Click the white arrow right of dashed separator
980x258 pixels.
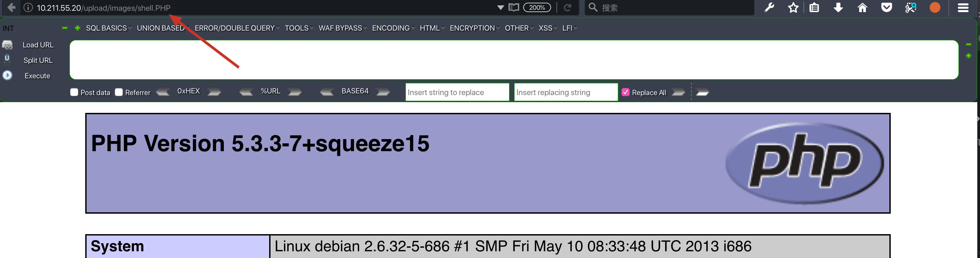tap(702, 92)
